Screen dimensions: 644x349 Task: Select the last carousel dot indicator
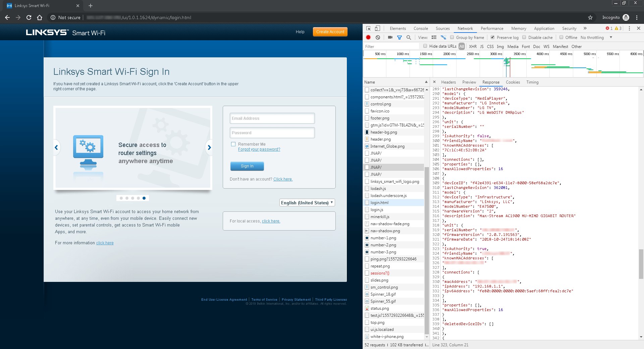click(144, 198)
